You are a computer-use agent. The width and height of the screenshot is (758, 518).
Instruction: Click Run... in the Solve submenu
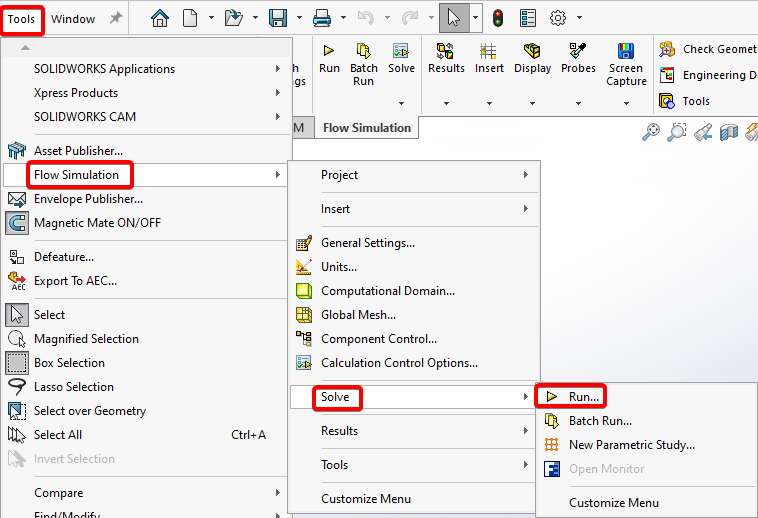click(x=647, y=397)
